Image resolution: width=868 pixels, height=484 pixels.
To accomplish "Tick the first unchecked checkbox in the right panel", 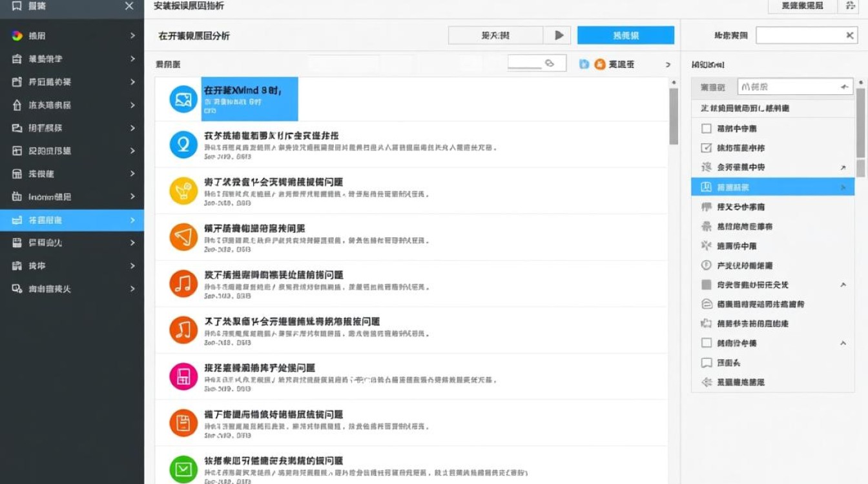I will (707, 128).
